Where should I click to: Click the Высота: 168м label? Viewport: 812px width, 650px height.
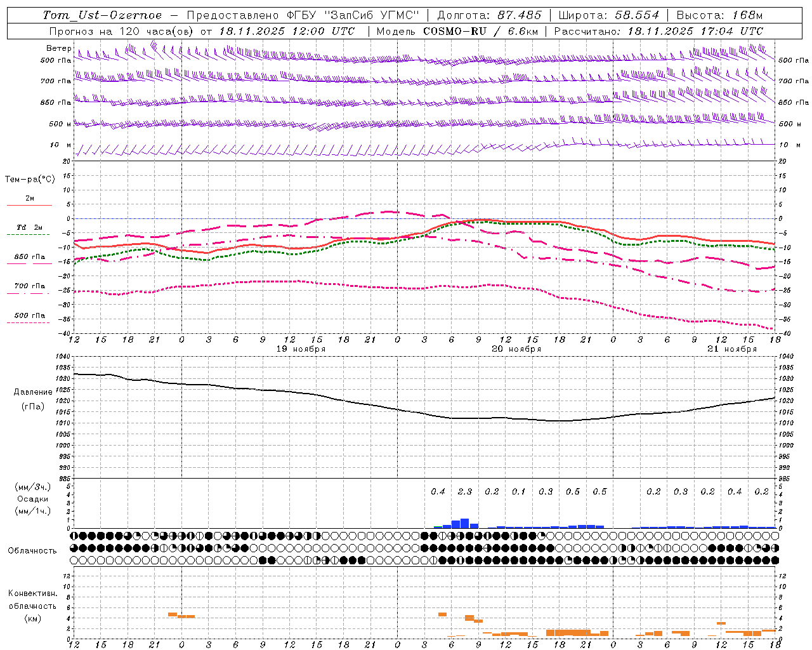pyautogui.click(x=719, y=15)
